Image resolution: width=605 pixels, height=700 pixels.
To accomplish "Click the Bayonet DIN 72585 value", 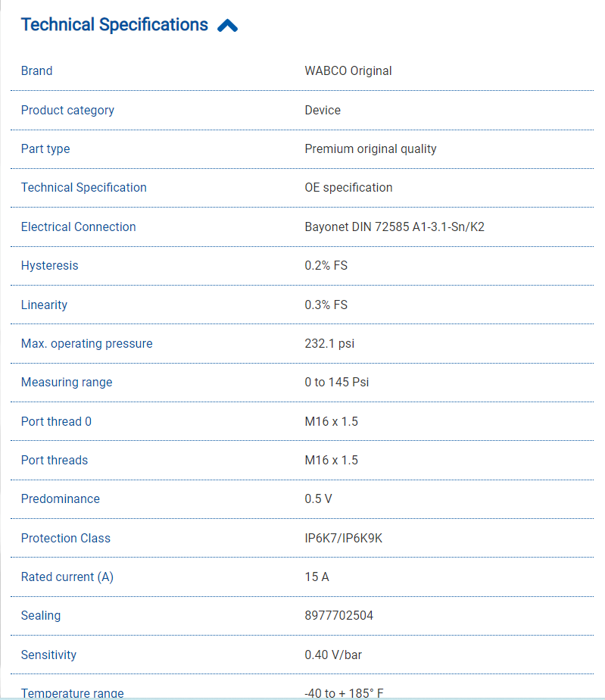I will click(x=394, y=227).
